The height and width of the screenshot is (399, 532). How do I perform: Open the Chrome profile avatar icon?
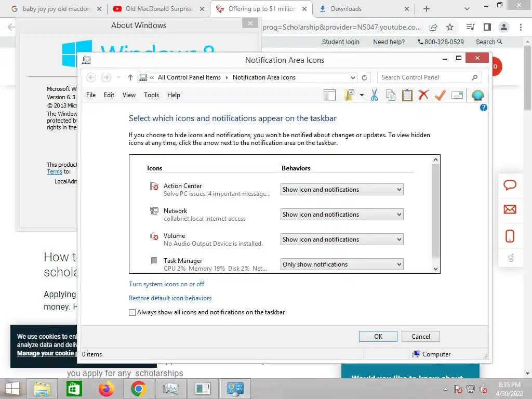504,27
